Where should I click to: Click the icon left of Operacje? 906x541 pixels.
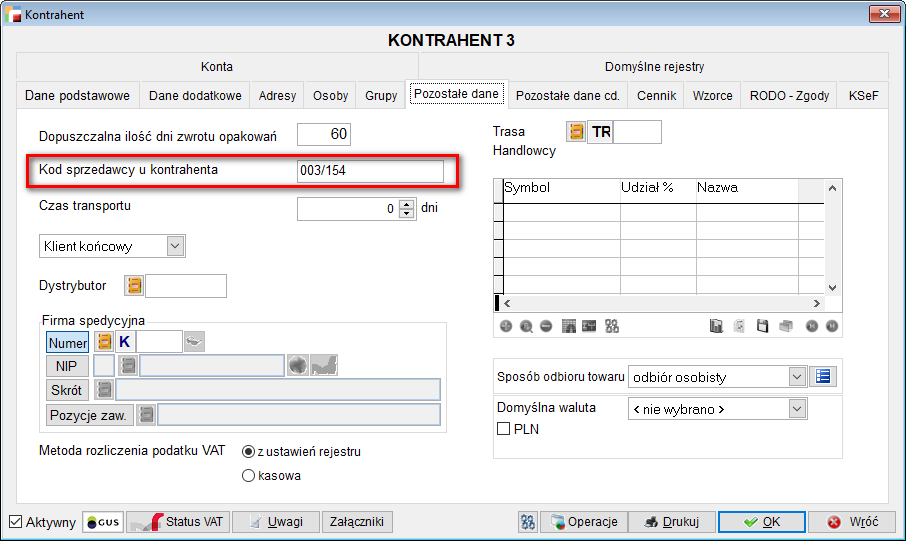pos(528,522)
